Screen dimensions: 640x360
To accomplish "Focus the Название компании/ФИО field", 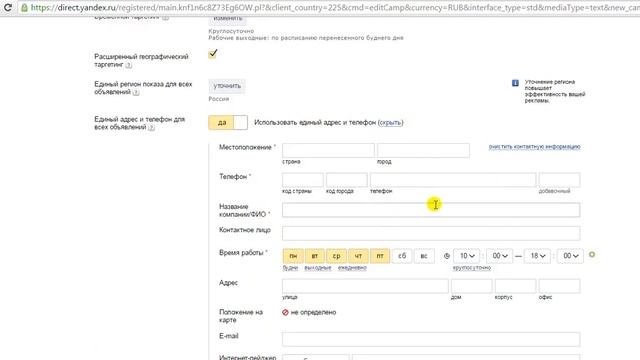I will (x=431, y=210).
